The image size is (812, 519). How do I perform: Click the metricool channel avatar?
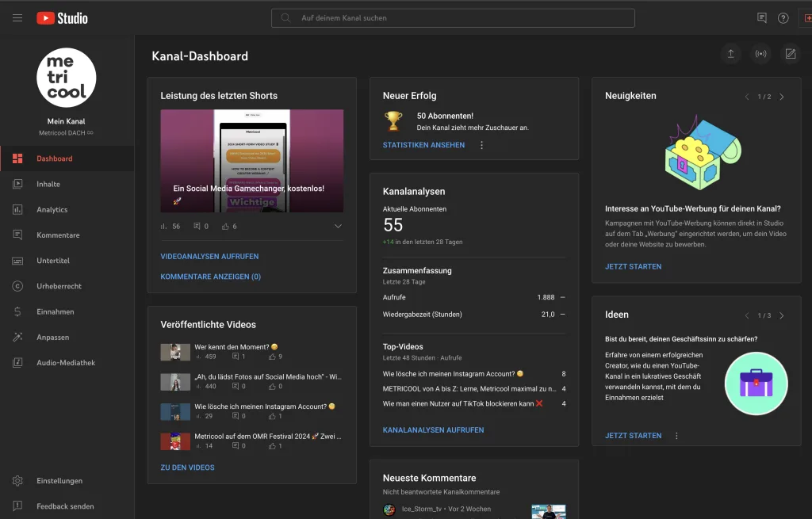coord(67,78)
